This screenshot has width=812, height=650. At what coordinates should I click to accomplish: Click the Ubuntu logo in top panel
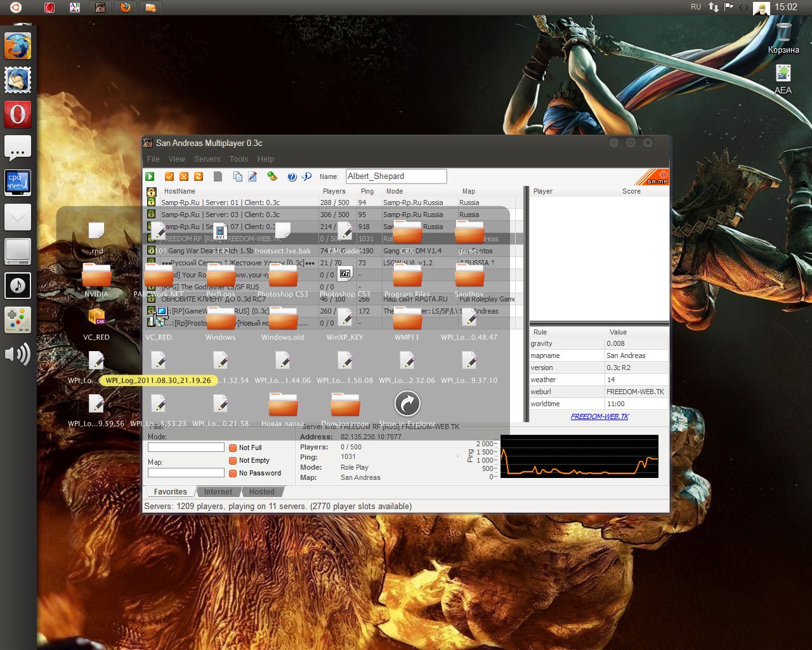point(16,7)
